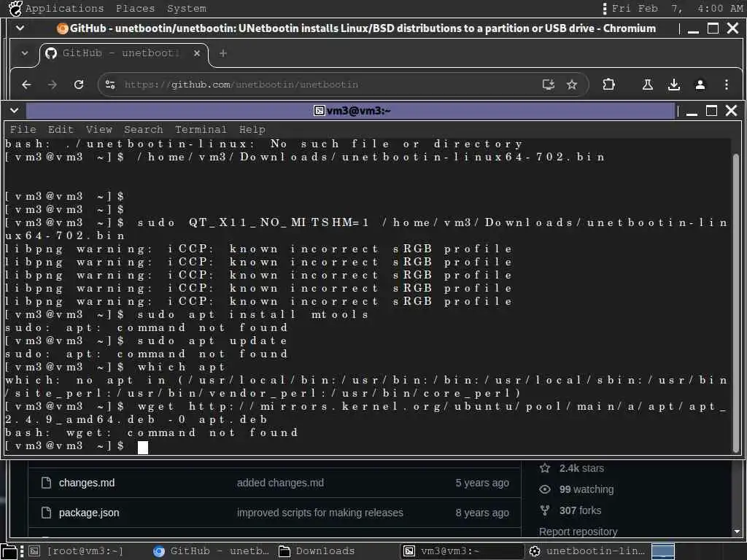Click the eye icon beside 99 watching
The height and width of the screenshot is (560, 747).
[x=545, y=489]
